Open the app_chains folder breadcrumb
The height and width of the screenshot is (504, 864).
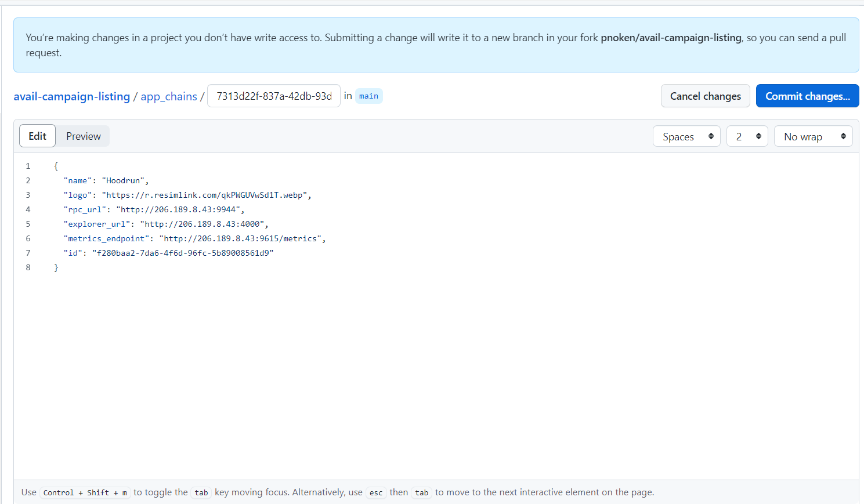coord(169,96)
